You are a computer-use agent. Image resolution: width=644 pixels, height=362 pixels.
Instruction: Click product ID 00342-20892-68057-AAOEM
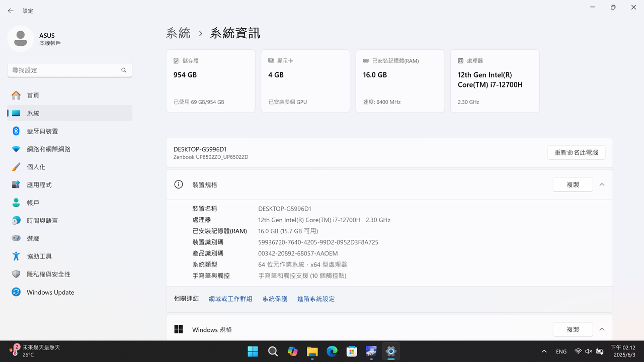pos(298,253)
